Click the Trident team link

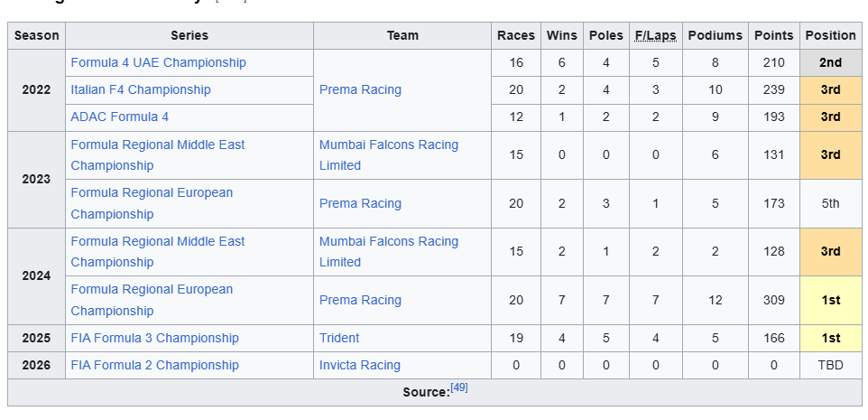pyautogui.click(x=339, y=338)
